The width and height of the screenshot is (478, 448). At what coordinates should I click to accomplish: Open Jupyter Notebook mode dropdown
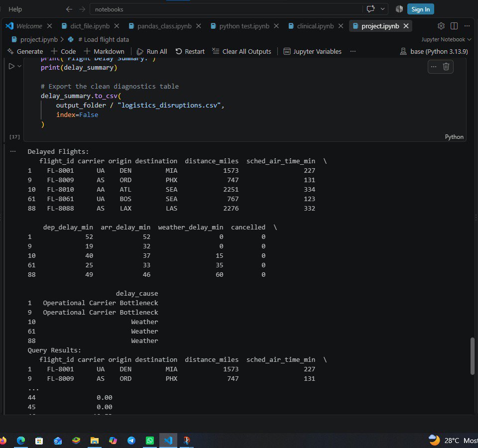pos(446,39)
